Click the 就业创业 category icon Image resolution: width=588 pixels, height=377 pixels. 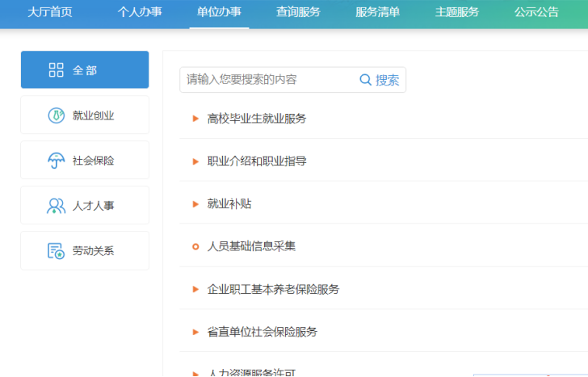pos(56,115)
